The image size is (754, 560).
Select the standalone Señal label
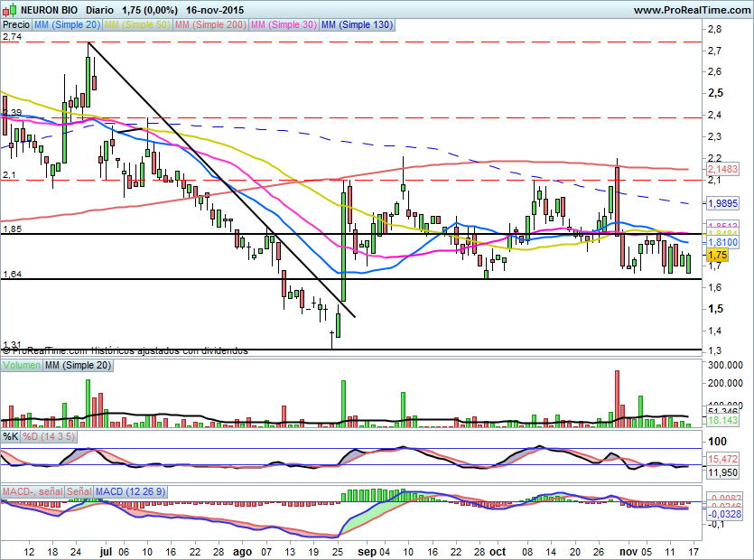(x=79, y=490)
